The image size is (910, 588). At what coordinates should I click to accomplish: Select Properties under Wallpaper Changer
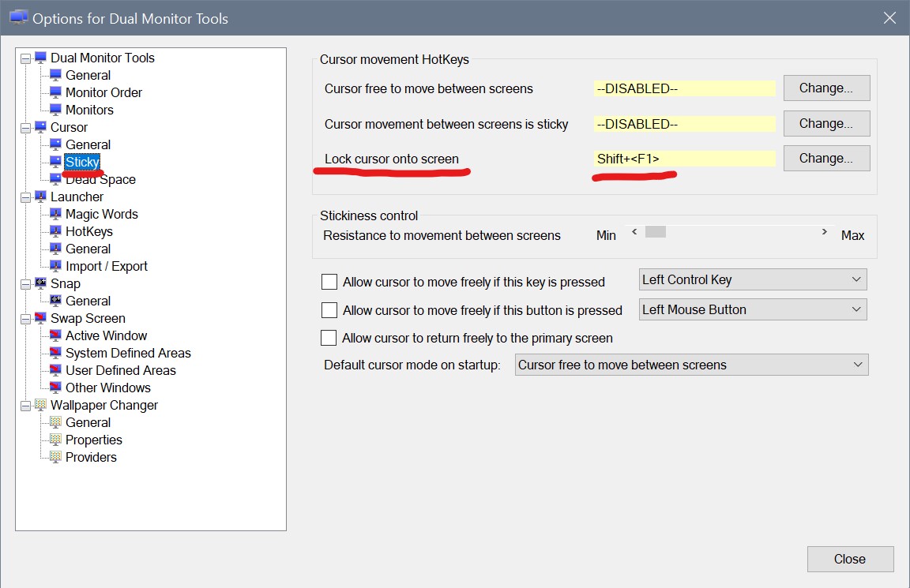click(93, 440)
